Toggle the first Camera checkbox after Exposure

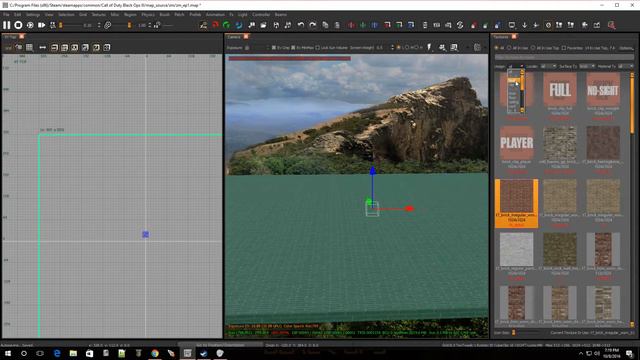(x=274, y=48)
